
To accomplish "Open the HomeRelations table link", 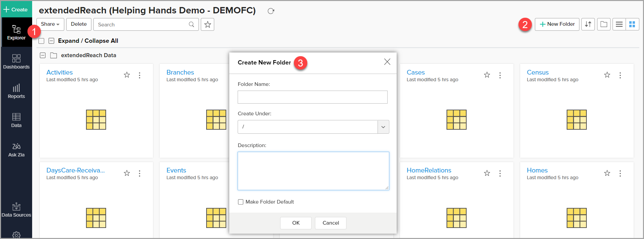I will 429,170.
